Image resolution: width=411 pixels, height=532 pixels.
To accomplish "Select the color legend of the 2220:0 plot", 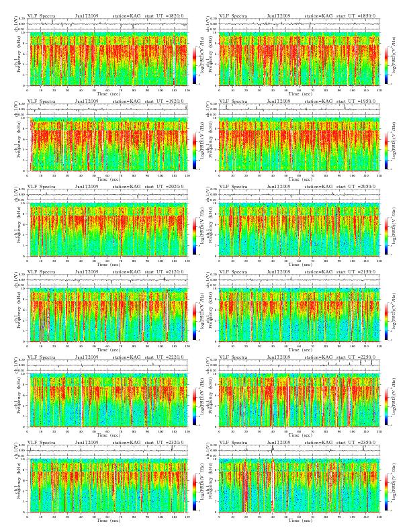I will [x=194, y=407].
